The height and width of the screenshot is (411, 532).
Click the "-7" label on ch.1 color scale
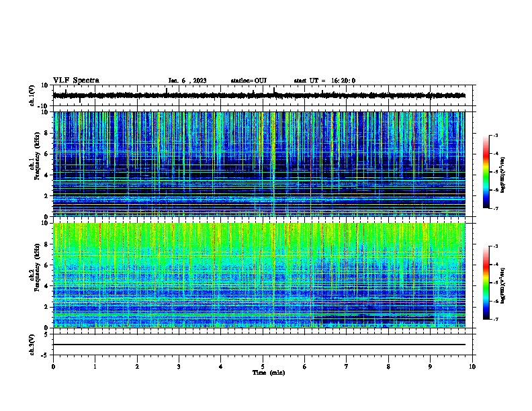495,208
